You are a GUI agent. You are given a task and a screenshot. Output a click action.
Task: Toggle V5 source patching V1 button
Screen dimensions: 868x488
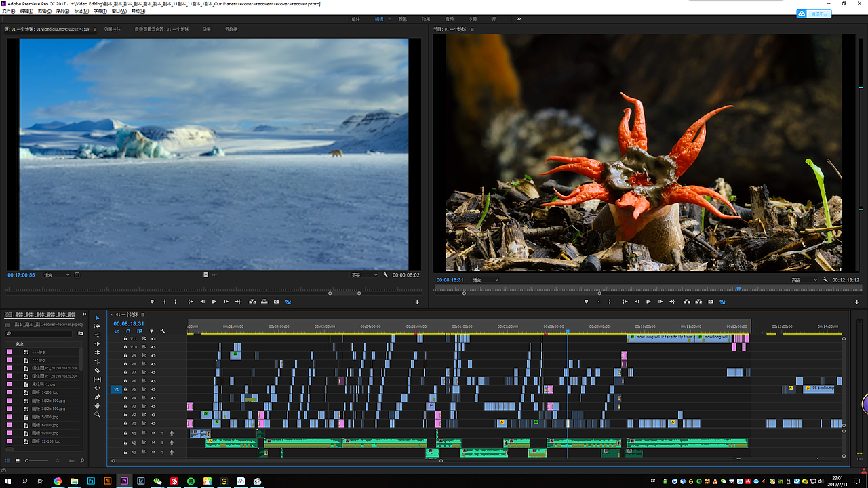[x=116, y=390]
